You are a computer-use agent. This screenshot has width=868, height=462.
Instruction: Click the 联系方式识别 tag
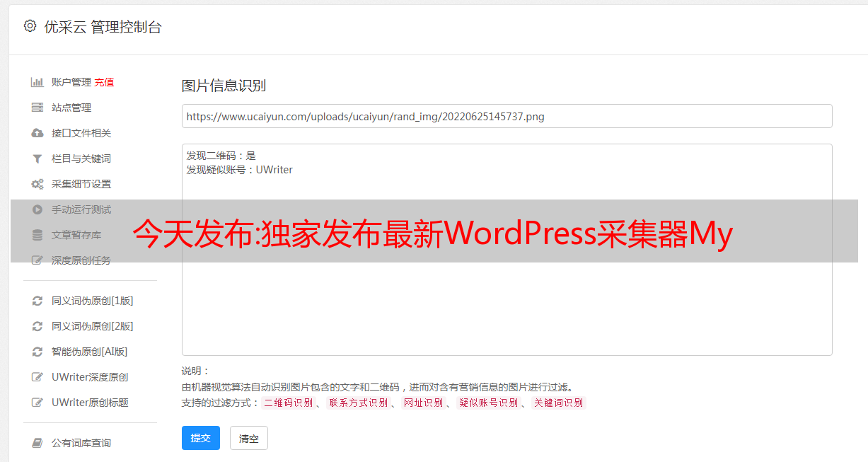(358, 403)
